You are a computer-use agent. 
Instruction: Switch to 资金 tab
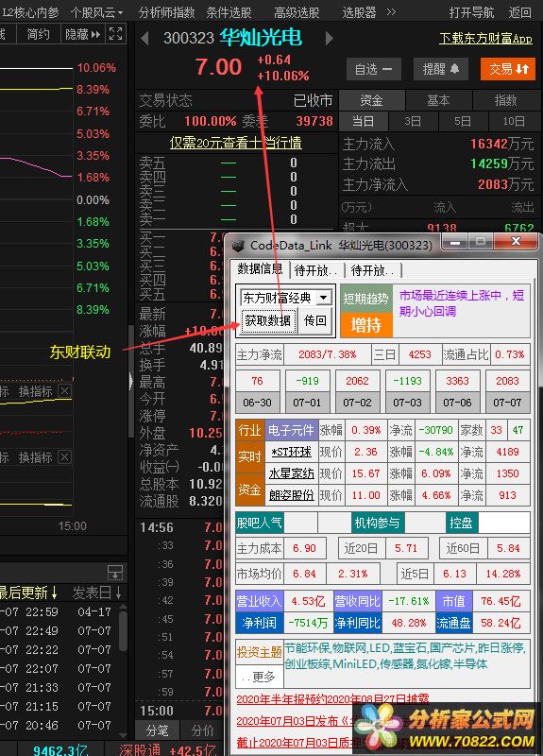tap(371, 100)
